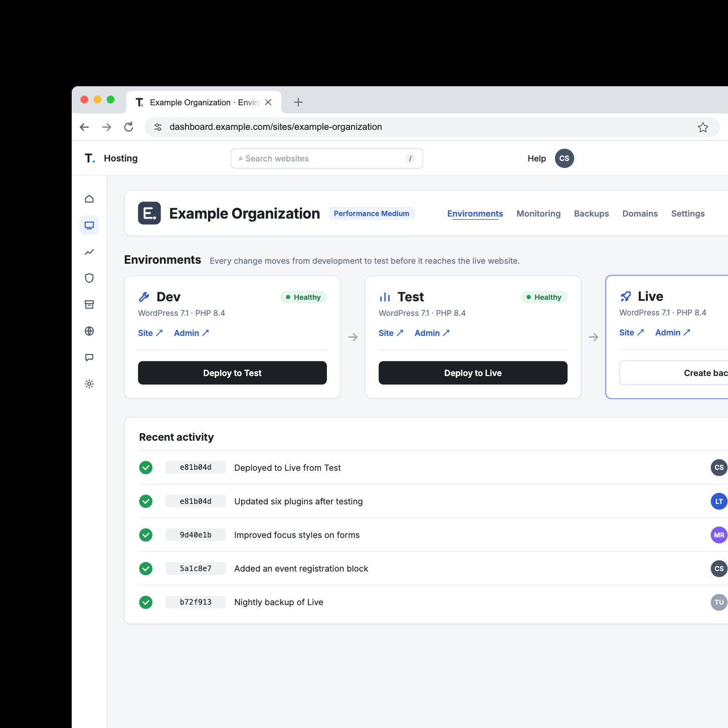
Task: Open the home icon in sidebar
Action: coord(89,199)
